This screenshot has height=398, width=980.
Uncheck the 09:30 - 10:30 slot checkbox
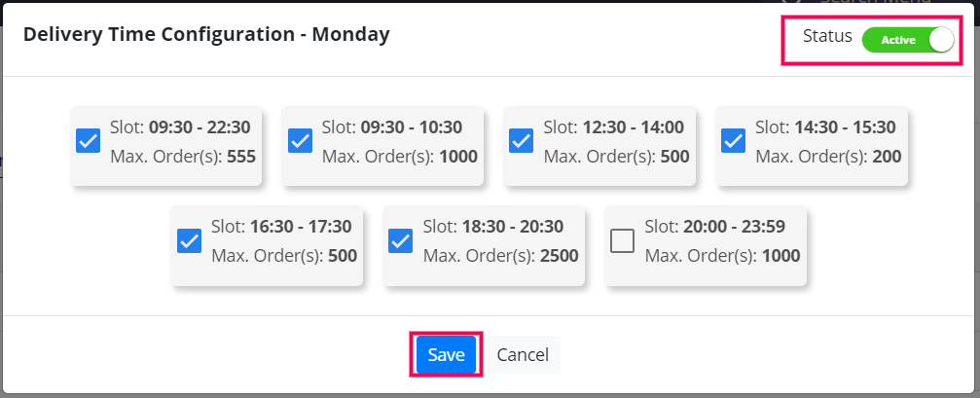tap(300, 142)
